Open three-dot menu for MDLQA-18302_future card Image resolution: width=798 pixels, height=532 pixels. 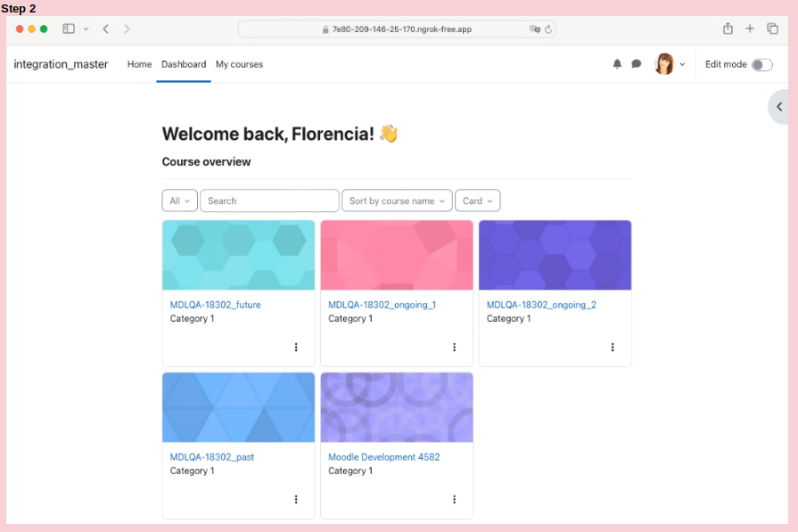point(296,348)
